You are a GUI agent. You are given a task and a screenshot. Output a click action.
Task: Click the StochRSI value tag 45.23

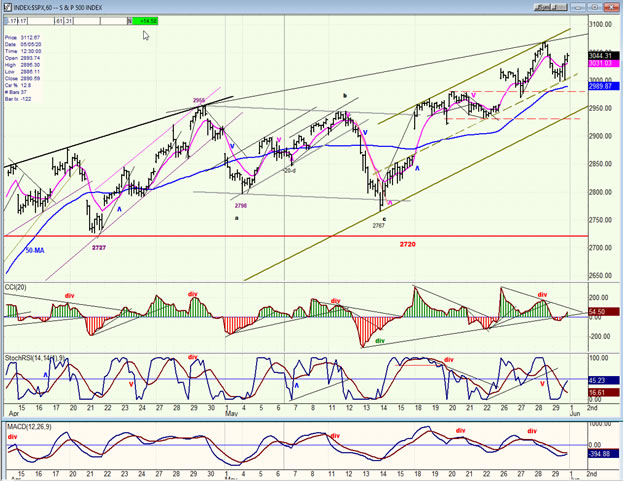[x=603, y=380]
